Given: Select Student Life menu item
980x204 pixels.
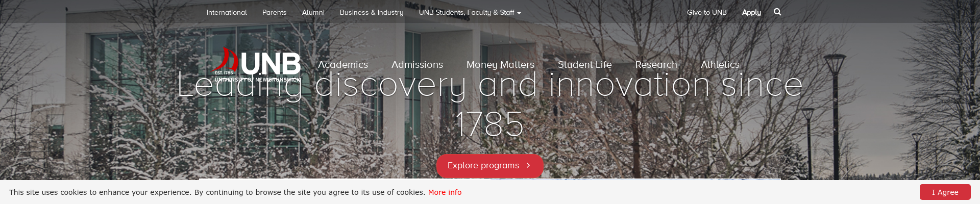Looking at the screenshot, I should [x=584, y=65].
